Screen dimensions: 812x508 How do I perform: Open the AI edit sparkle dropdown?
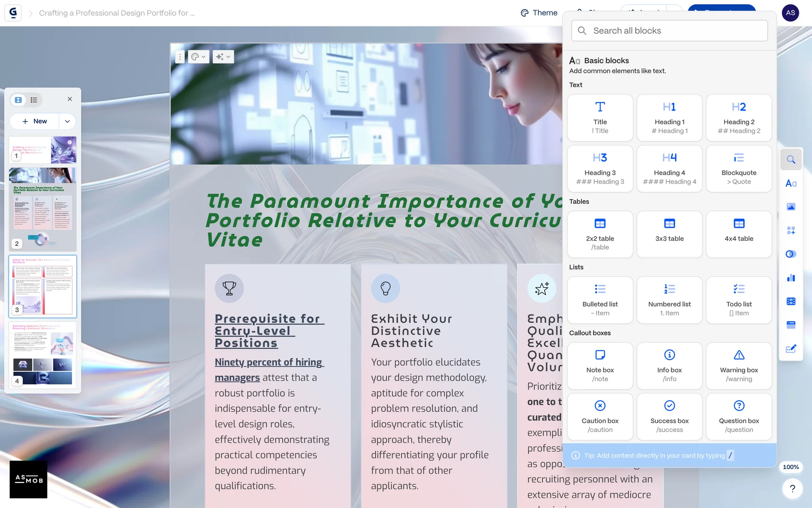[x=223, y=57]
